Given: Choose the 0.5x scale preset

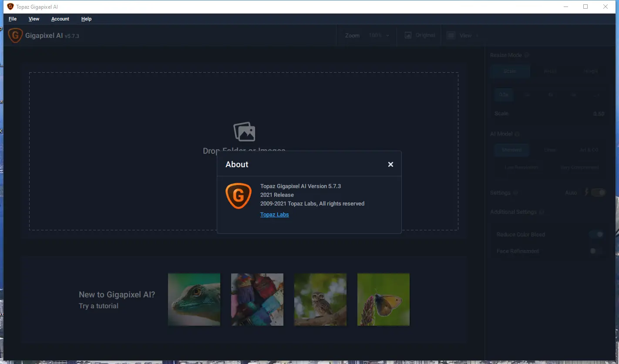Looking at the screenshot, I should pos(504,94).
